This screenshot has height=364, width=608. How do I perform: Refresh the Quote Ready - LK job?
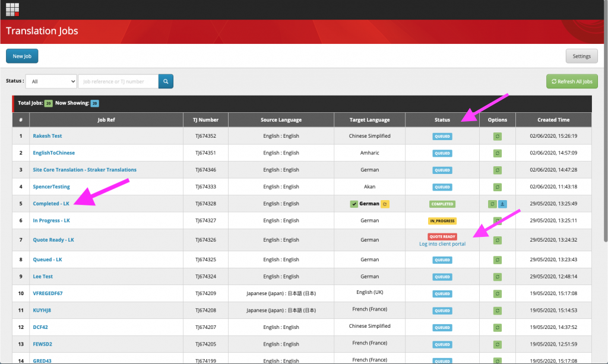498,240
